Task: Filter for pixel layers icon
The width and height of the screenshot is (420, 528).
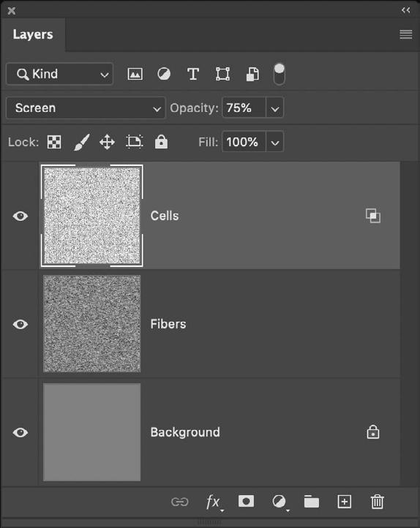Action: (x=135, y=74)
